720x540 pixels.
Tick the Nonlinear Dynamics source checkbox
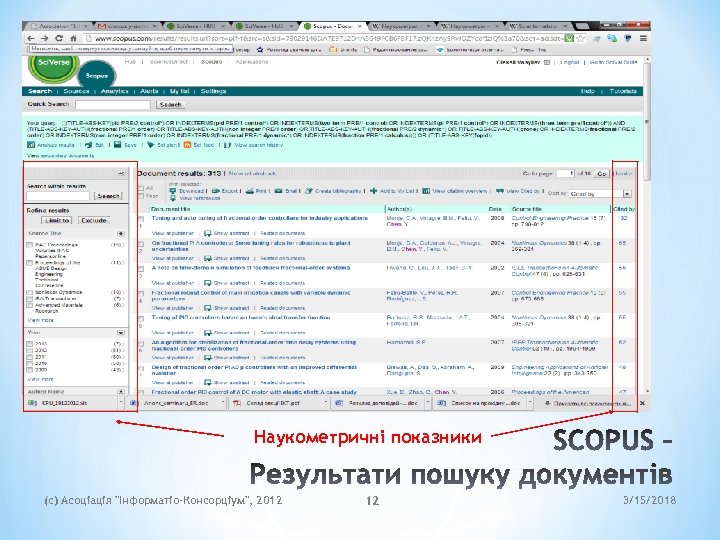(x=30, y=292)
